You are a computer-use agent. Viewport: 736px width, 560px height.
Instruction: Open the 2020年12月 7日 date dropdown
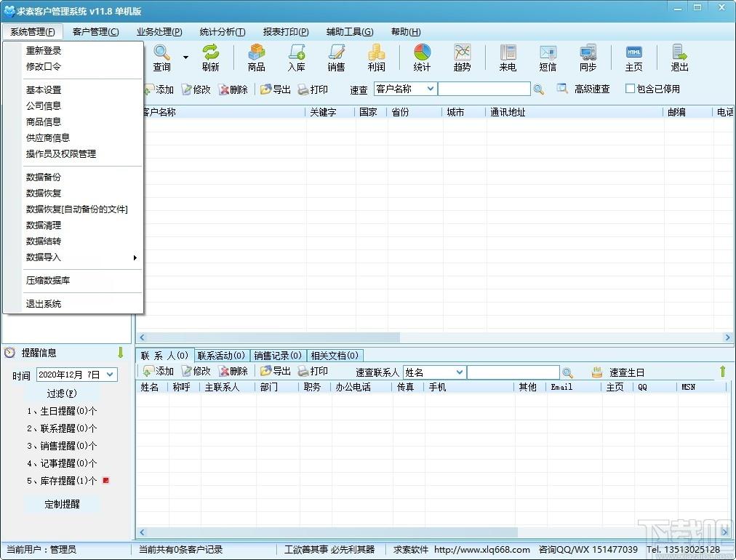[x=110, y=375]
